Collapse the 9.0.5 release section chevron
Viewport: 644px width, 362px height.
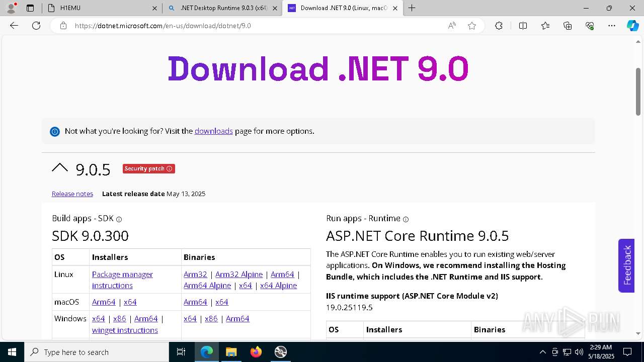[x=60, y=168]
